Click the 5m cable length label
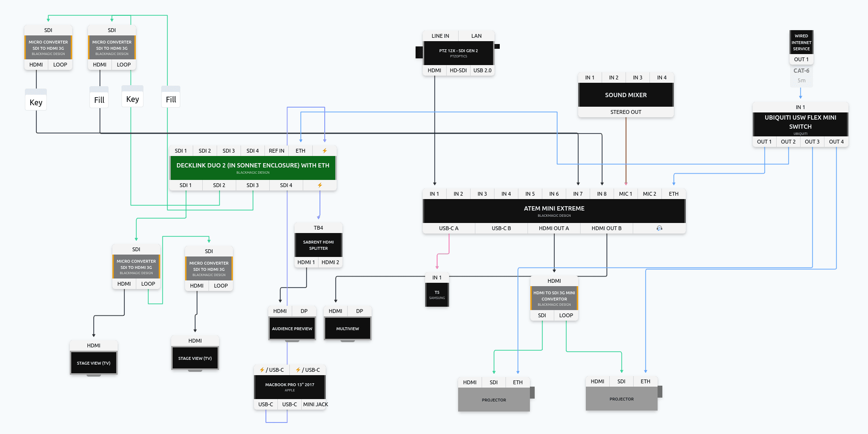Screen dimensions: 868x434 (x=802, y=80)
